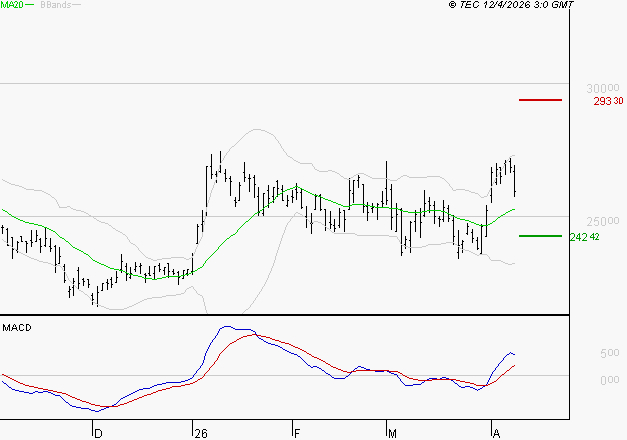
Task: Click the MACD 500 axis label
Action: pos(609,353)
